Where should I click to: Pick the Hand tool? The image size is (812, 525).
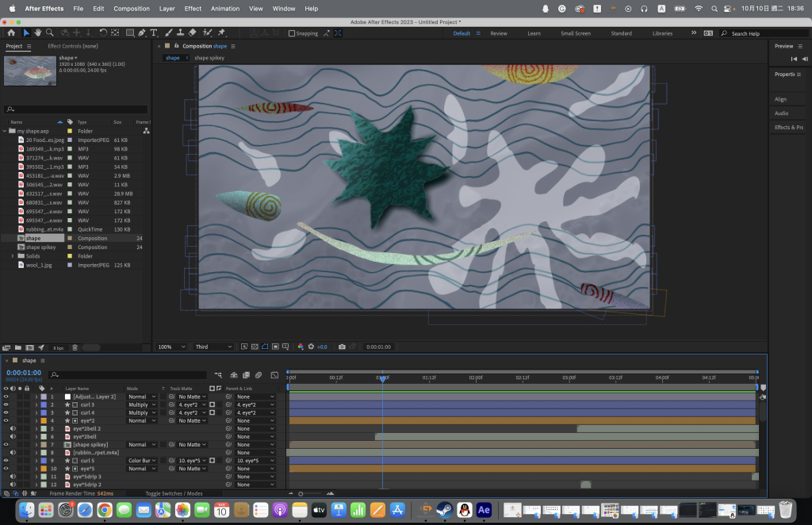click(38, 33)
